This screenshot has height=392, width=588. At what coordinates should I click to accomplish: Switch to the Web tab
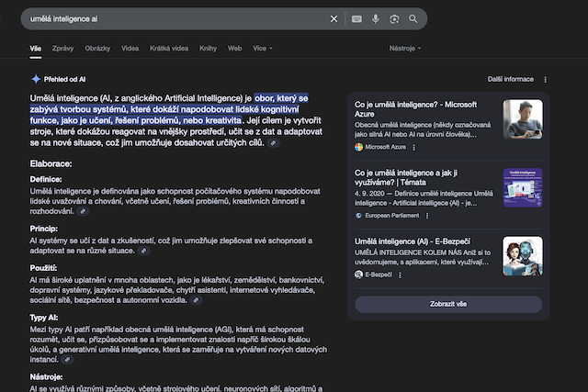[235, 49]
